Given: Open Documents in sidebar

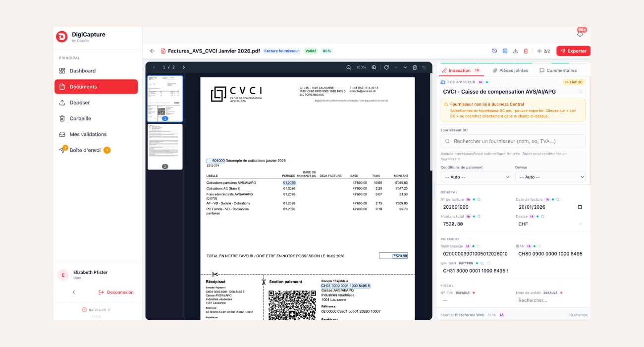Looking at the screenshot, I should pos(96,87).
